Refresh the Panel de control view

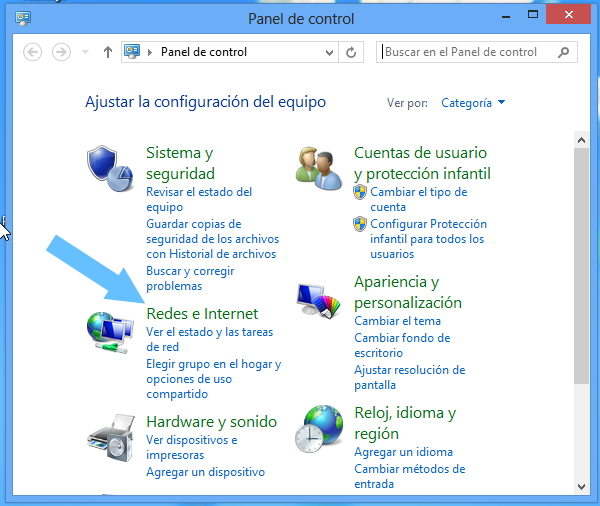[x=351, y=52]
